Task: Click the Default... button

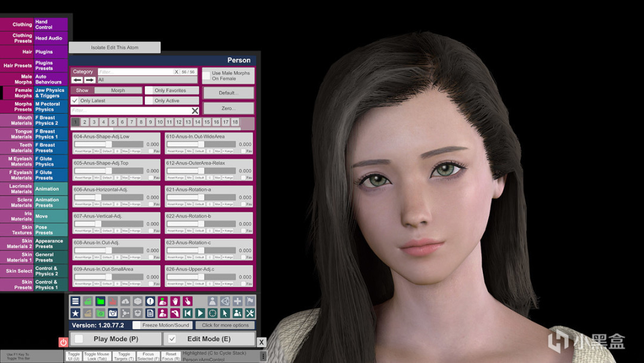Action: tap(228, 93)
